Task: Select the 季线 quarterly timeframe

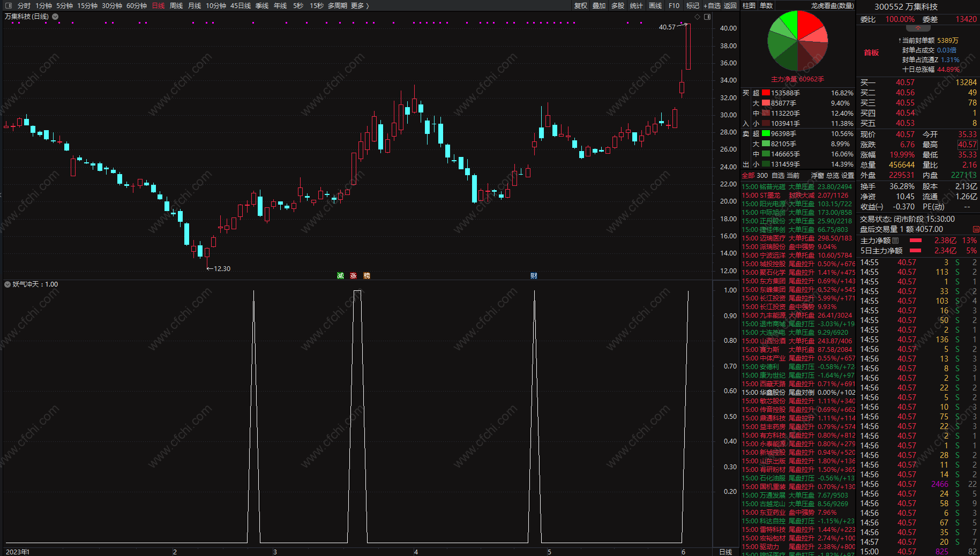Action: (262, 5)
